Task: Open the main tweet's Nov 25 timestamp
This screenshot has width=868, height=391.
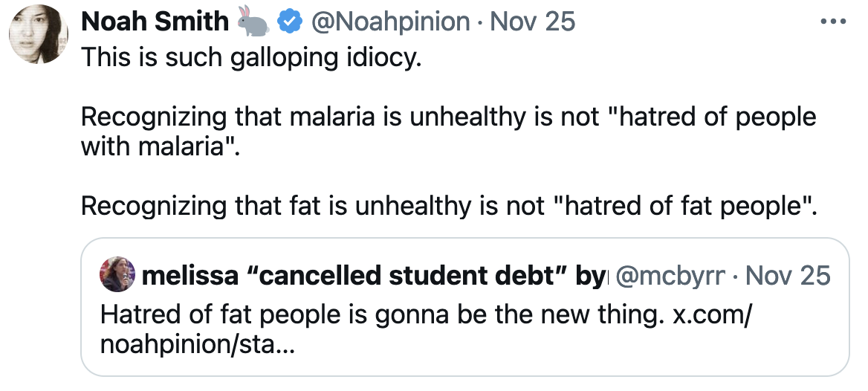Action: (534, 22)
